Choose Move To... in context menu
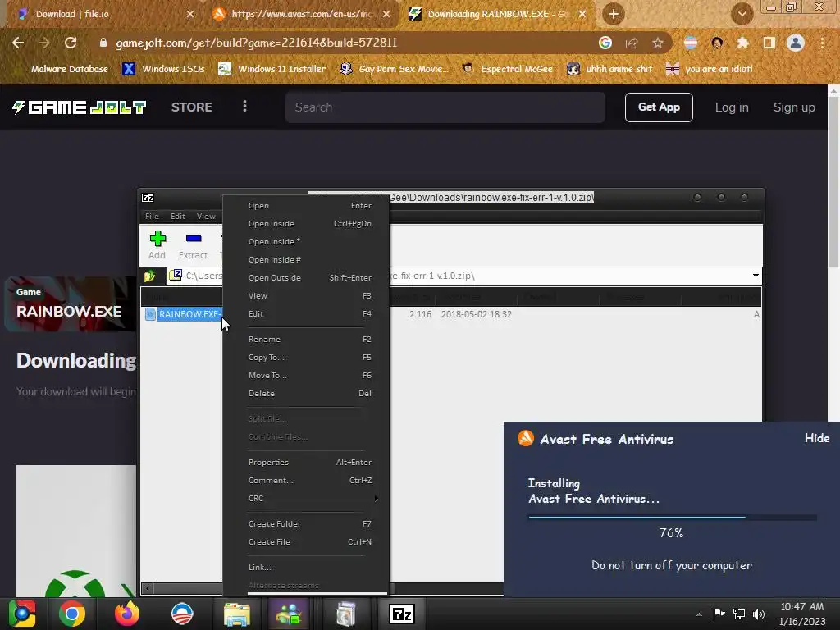Image resolution: width=840 pixels, height=630 pixels. (306, 375)
